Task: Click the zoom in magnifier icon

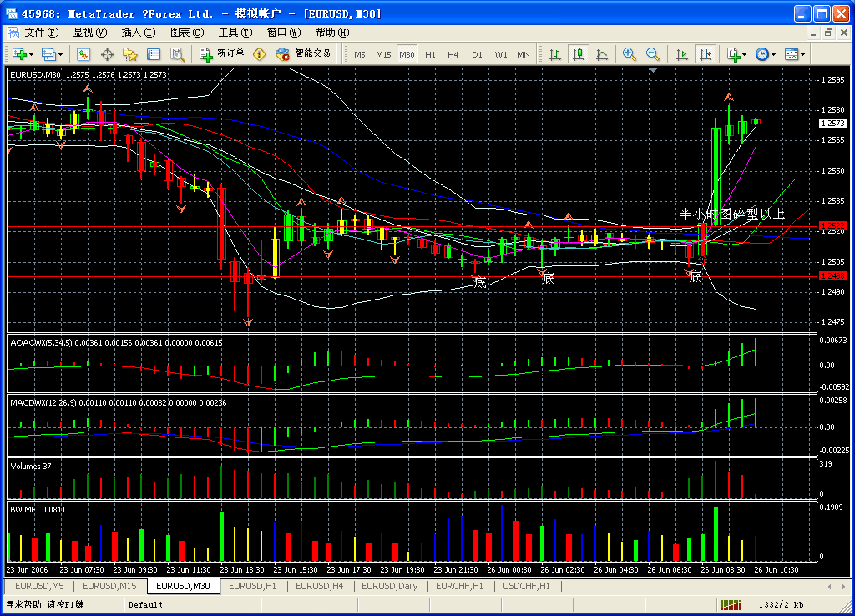Action: pos(630,54)
